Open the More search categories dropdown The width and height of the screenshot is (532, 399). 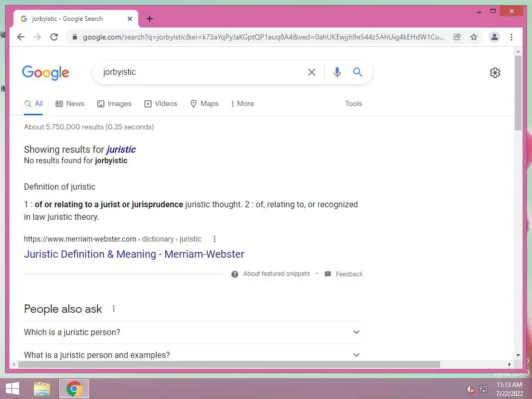242,103
